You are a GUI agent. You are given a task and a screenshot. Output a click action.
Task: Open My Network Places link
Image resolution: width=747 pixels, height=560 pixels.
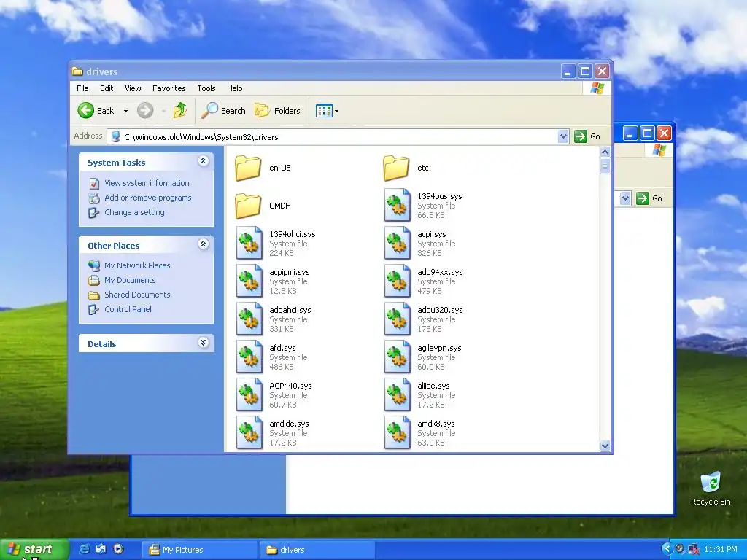click(x=137, y=265)
